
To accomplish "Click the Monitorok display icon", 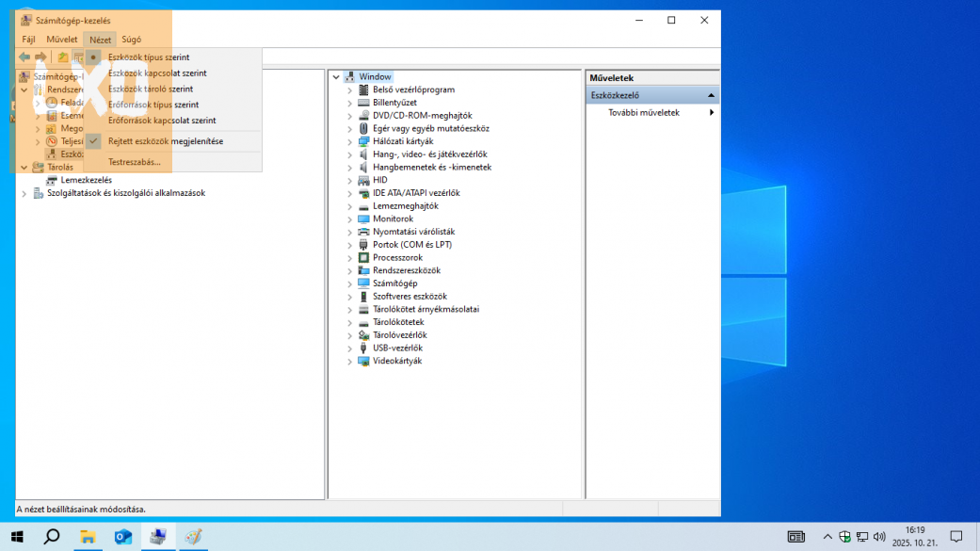I will [363, 219].
